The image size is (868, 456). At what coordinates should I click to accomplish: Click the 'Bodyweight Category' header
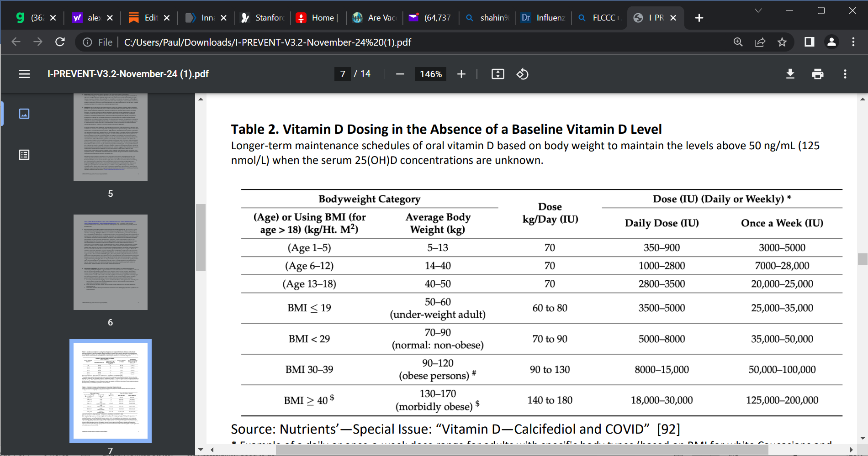point(369,199)
